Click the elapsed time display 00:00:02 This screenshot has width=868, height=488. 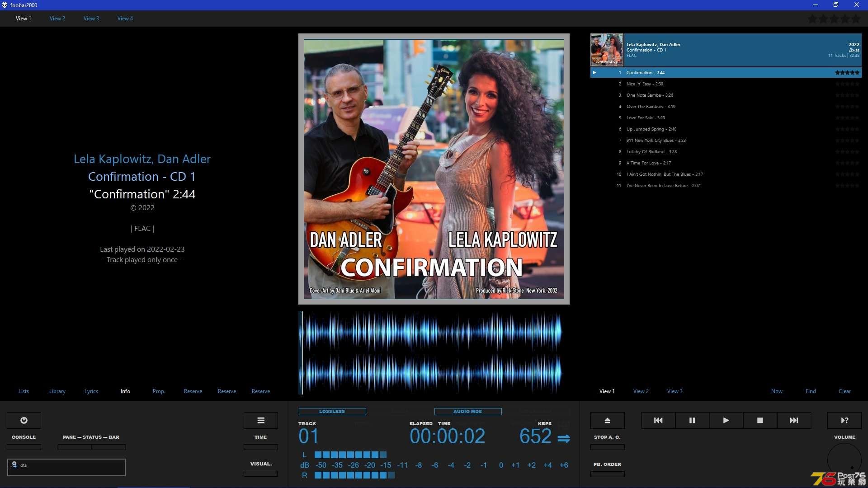(447, 436)
